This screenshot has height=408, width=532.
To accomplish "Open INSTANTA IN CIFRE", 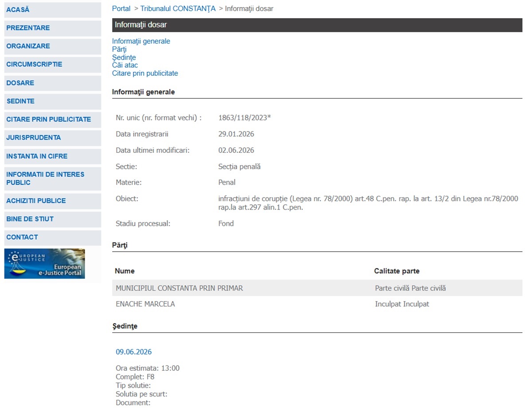I will (x=53, y=156).
